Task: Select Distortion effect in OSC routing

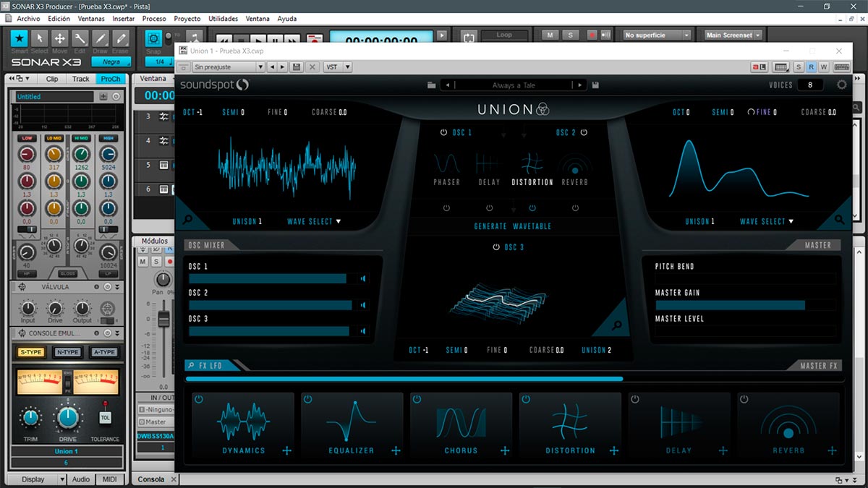Action: 532,169
